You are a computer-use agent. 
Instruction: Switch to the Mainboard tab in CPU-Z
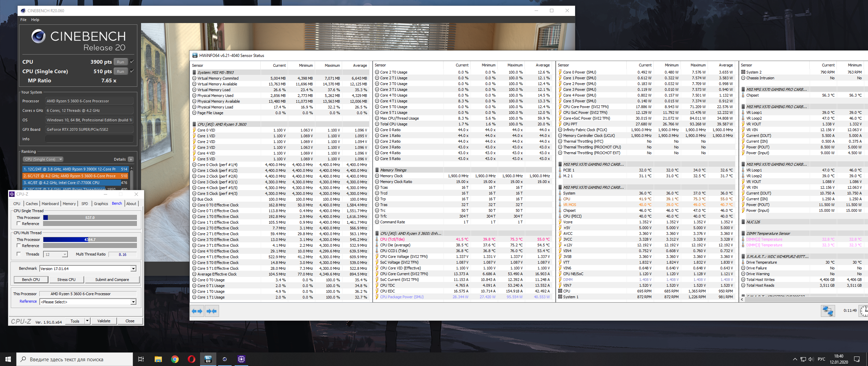pos(50,204)
